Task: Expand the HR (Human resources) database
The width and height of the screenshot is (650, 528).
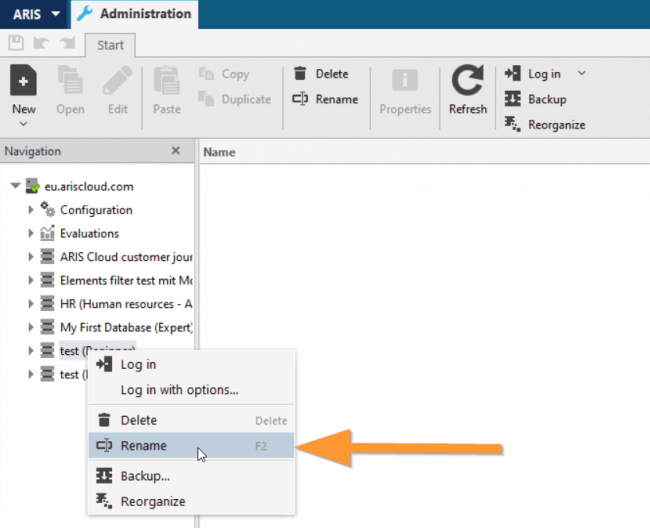Action: click(x=31, y=304)
